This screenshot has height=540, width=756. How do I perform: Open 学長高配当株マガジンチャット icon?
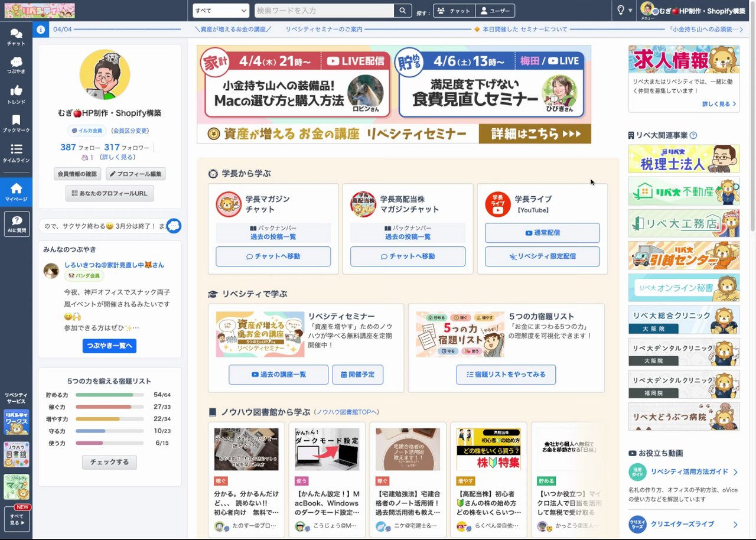pyautogui.click(x=363, y=204)
